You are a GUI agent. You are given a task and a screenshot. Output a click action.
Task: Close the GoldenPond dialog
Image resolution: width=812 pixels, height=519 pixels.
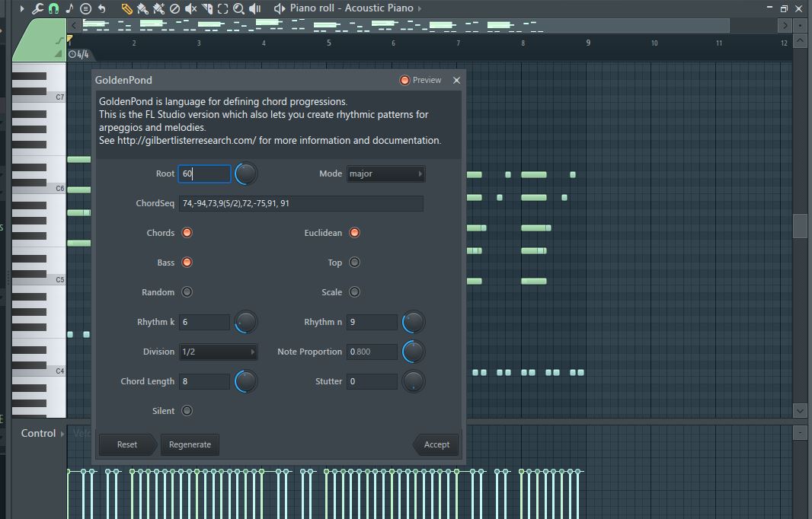(x=456, y=80)
